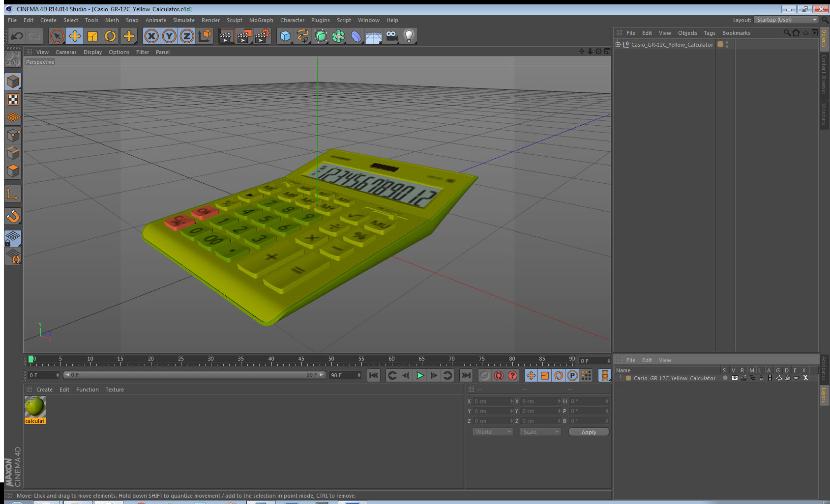Open the green array modeling objects icon
This screenshot has height=504, width=830.
point(338,36)
